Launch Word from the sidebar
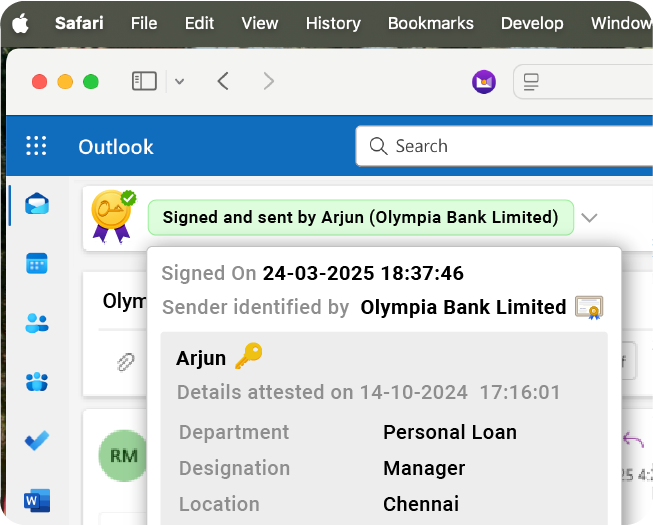This screenshot has width=653, height=525. tap(37, 500)
